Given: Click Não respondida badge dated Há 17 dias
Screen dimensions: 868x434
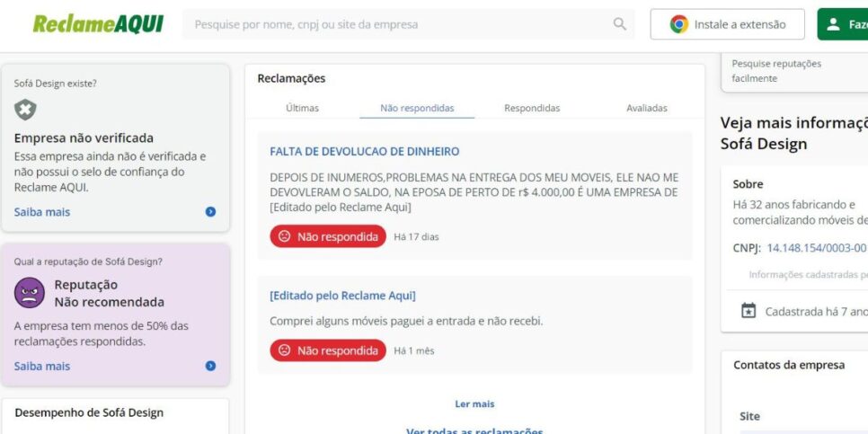Looking at the screenshot, I should [328, 236].
